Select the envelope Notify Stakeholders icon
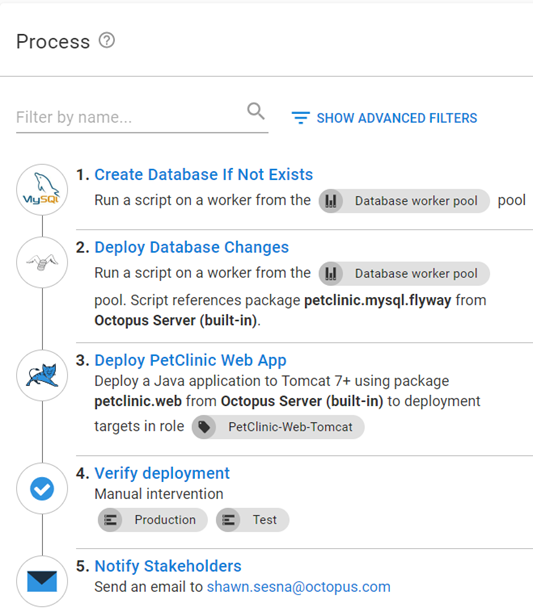The image size is (533, 616). 42,581
